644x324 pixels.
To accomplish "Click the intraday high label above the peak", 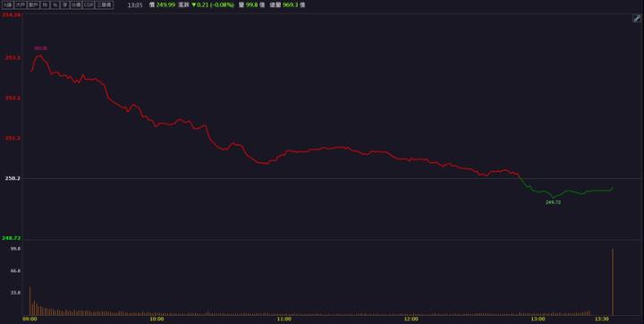I will coord(40,48).
